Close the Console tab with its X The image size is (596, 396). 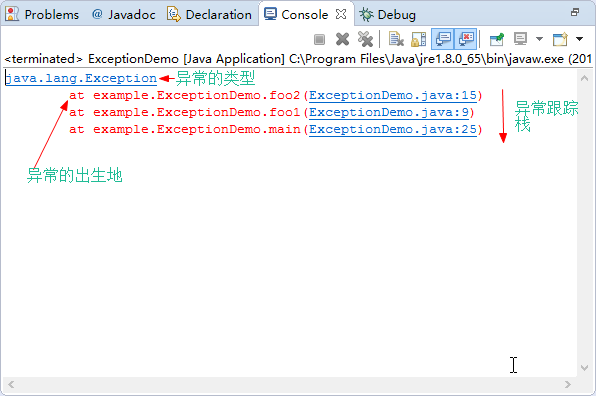point(341,14)
